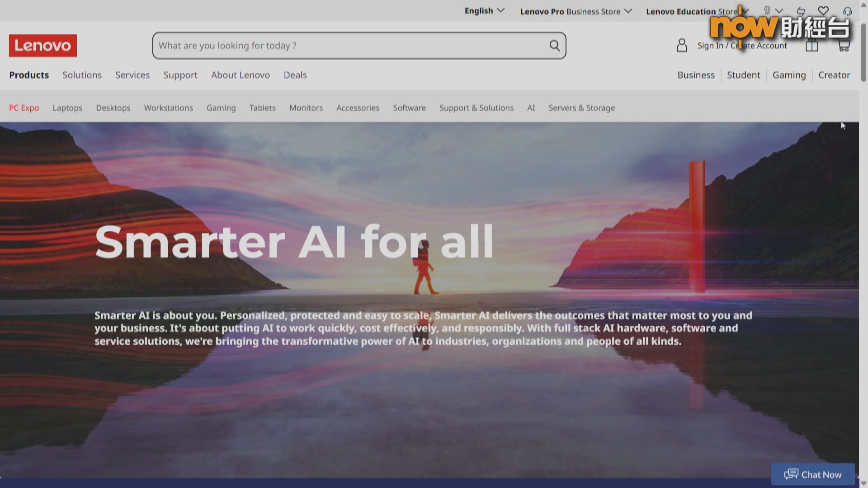
Task: Open Gaming in the products submenu
Action: tap(221, 108)
